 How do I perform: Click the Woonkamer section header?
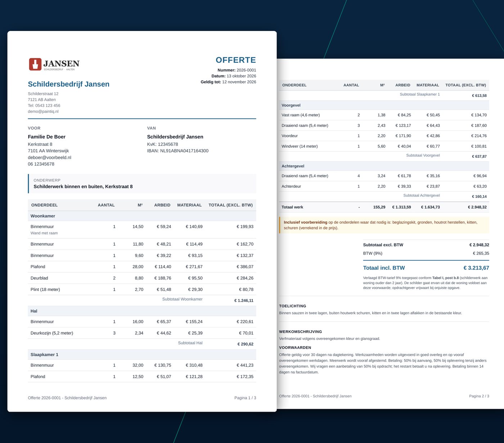[x=142, y=216]
